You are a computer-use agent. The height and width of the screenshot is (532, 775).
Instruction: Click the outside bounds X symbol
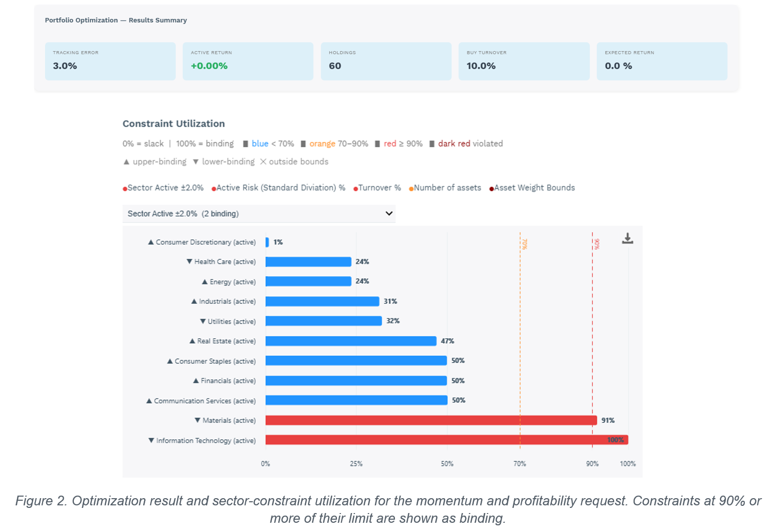tap(263, 162)
